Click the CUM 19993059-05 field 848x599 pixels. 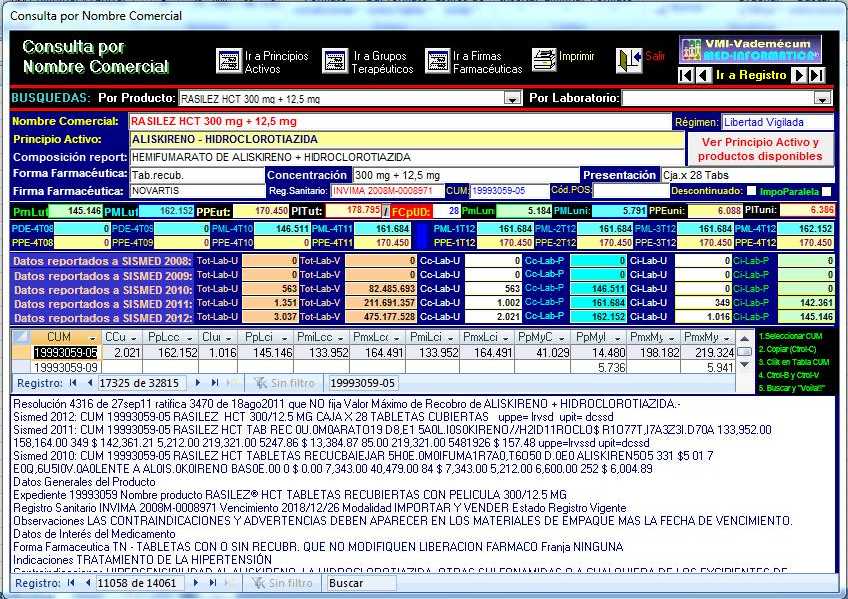pos(510,191)
